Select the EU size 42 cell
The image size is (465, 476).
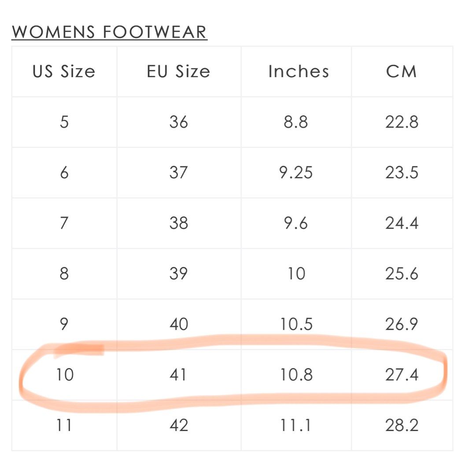click(x=179, y=425)
